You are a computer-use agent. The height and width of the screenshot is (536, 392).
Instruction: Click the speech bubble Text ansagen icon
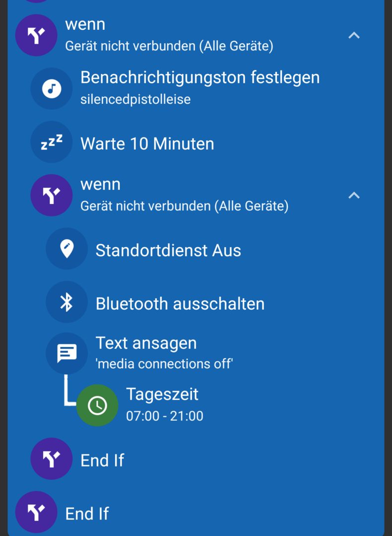pos(66,353)
